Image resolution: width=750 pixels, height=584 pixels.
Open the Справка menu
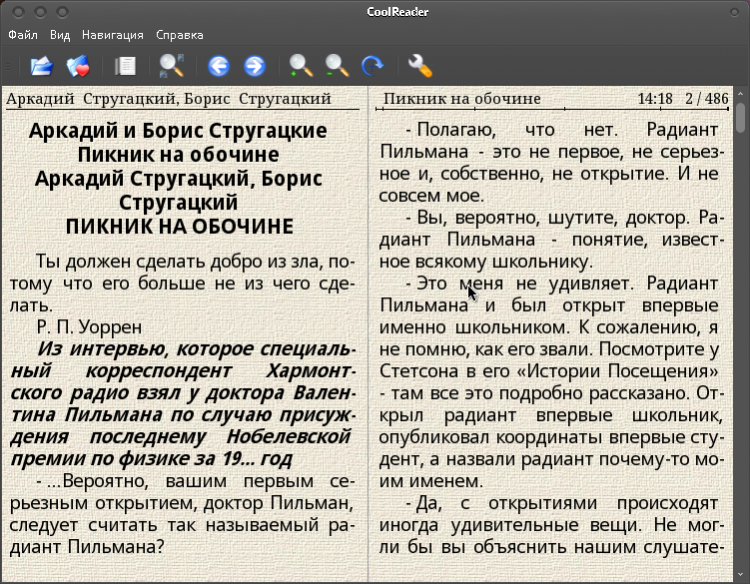pyautogui.click(x=179, y=34)
